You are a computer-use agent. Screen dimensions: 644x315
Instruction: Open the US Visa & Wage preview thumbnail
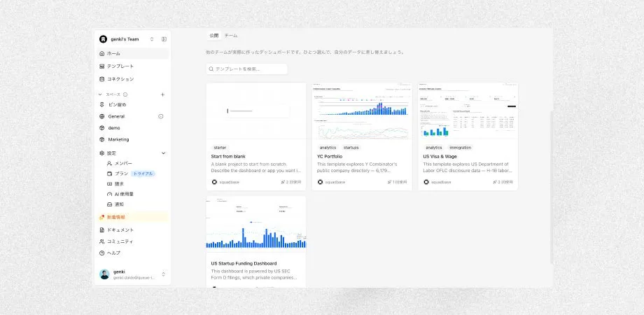point(468,111)
